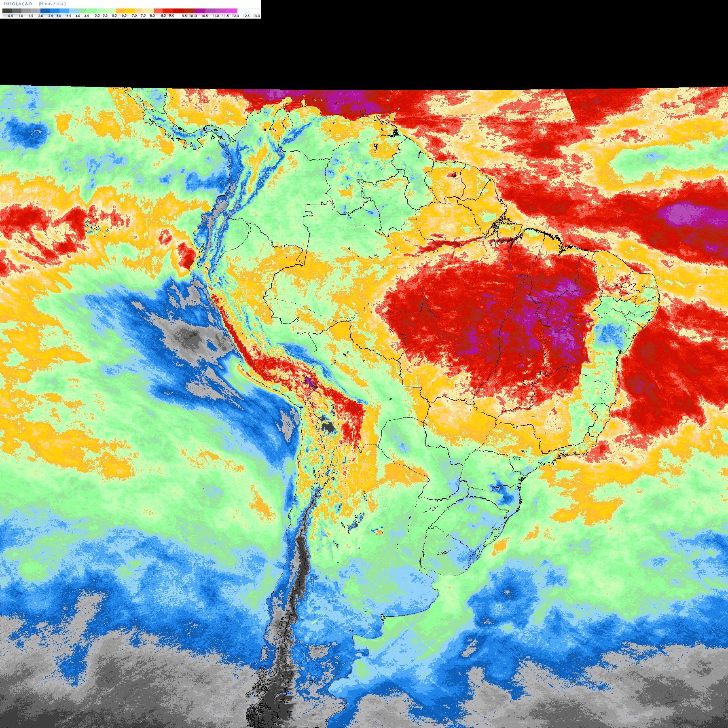Select the darkest gray legend swatch
This screenshot has height=728, width=728.
(x=7, y=11)
